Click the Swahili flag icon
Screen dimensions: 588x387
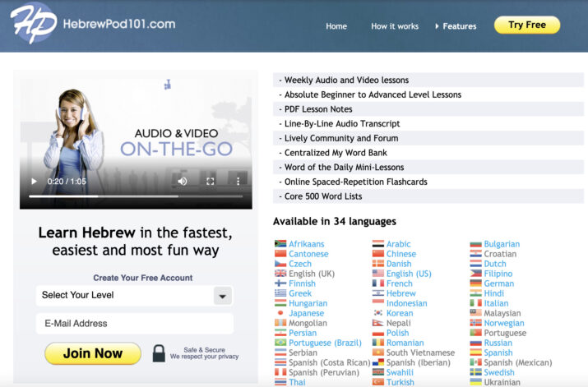point(378,372)
